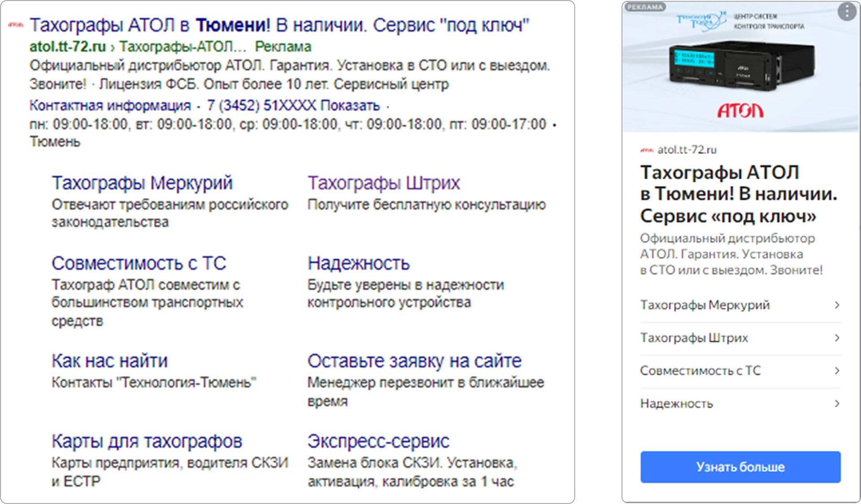This screenshot has width=861, height=504.
Task: Click the Узнать больше button
Action: click(x=740, y=467)
